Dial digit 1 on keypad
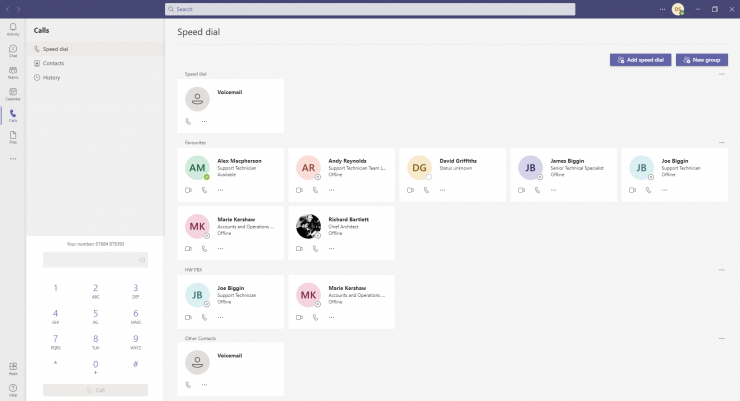The width and height of the screenshot is (740, 401). click(x=55, y=288)
